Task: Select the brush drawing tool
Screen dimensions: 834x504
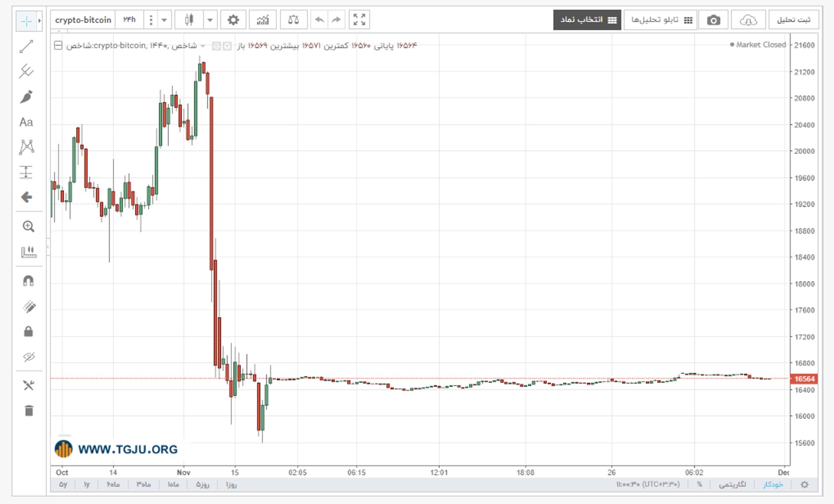Action: [26, 96]
